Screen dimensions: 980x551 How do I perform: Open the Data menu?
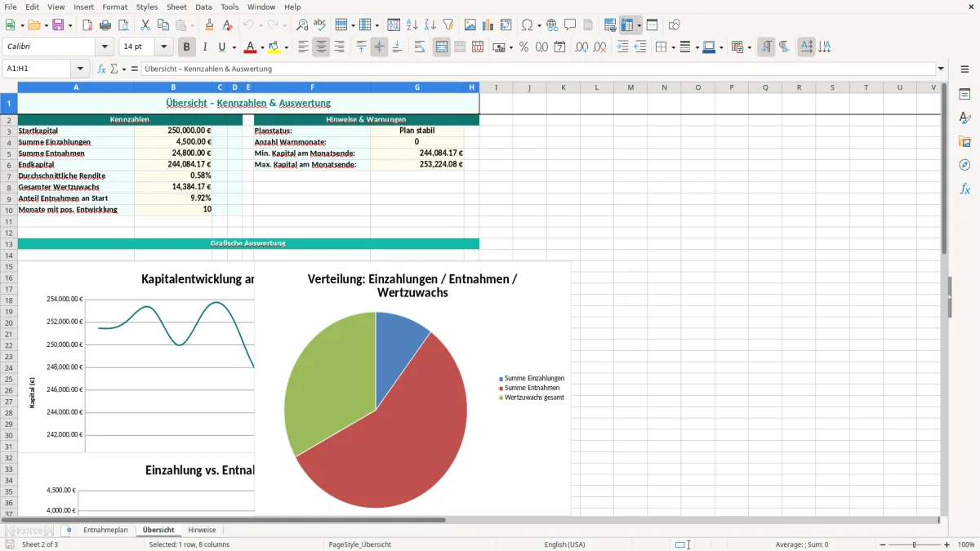coord(203,7)
